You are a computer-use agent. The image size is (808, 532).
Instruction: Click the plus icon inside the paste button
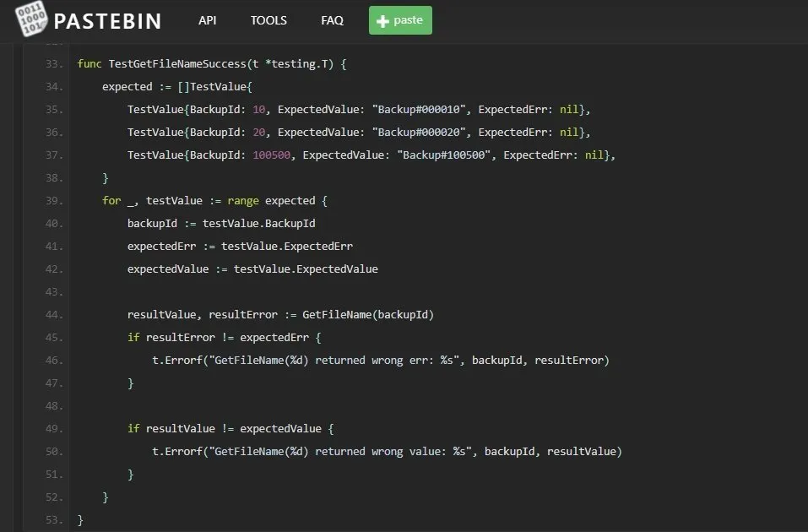tap(383, 21)
